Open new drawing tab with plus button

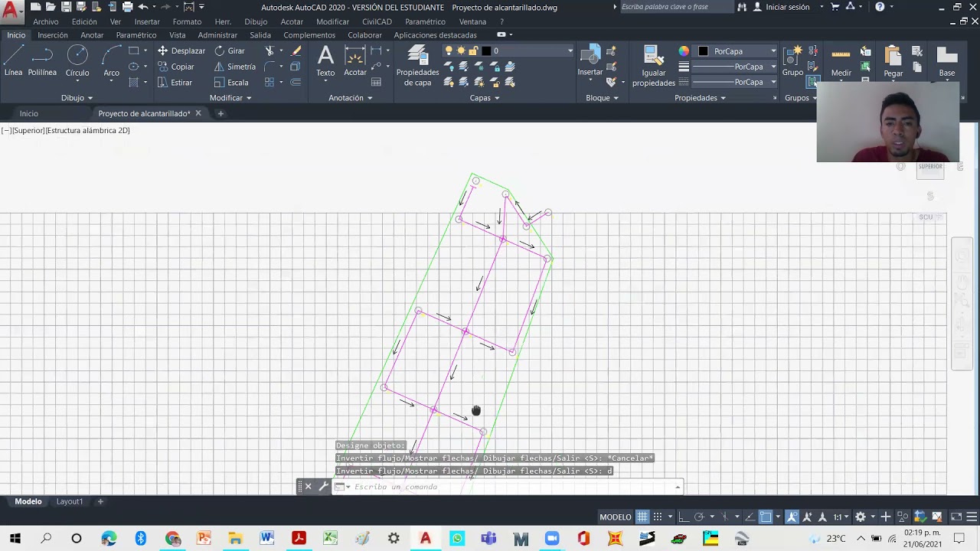click(220, 113)
